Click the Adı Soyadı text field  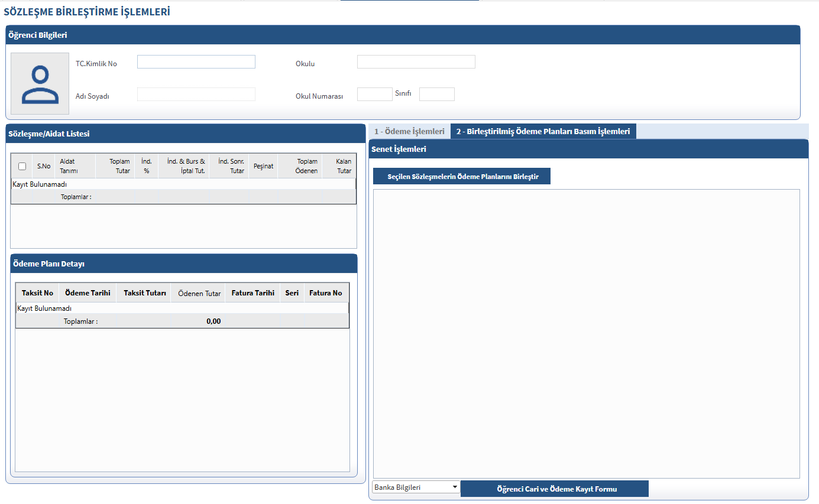point(196,95)
